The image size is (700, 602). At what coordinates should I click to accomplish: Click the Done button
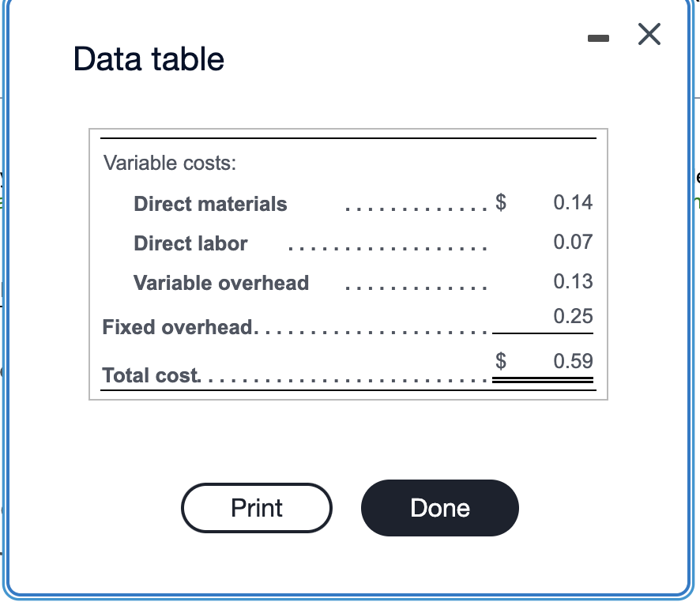439,508
